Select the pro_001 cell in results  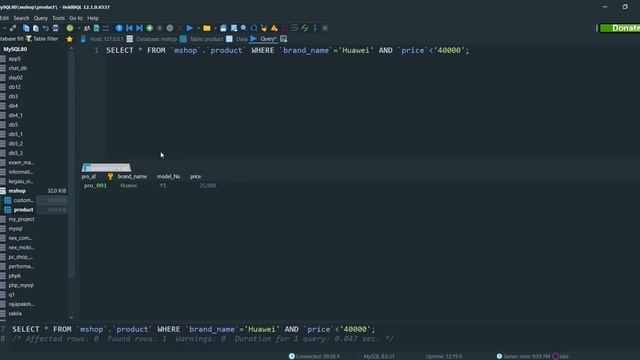coord(95,186)
